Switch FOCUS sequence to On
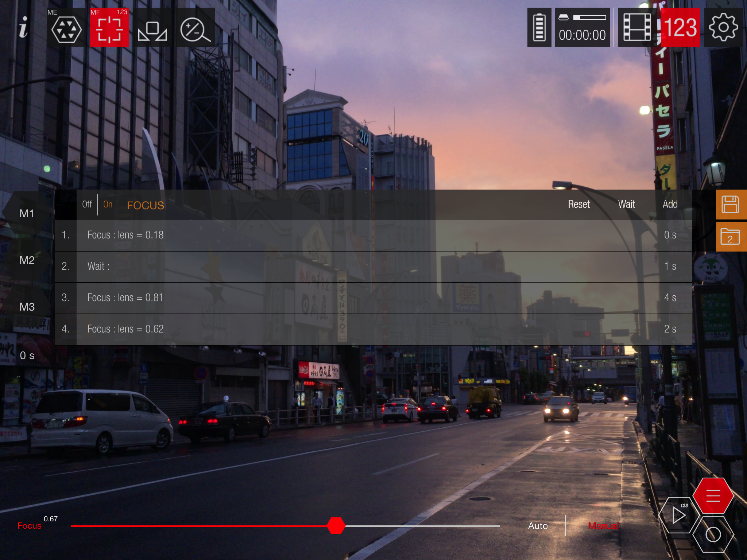Screen dimensions: 747x560 click(x=108, y=205)
